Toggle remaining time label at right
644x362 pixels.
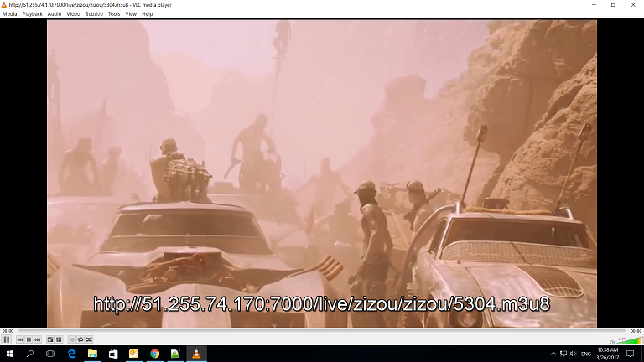pos(636,331)
